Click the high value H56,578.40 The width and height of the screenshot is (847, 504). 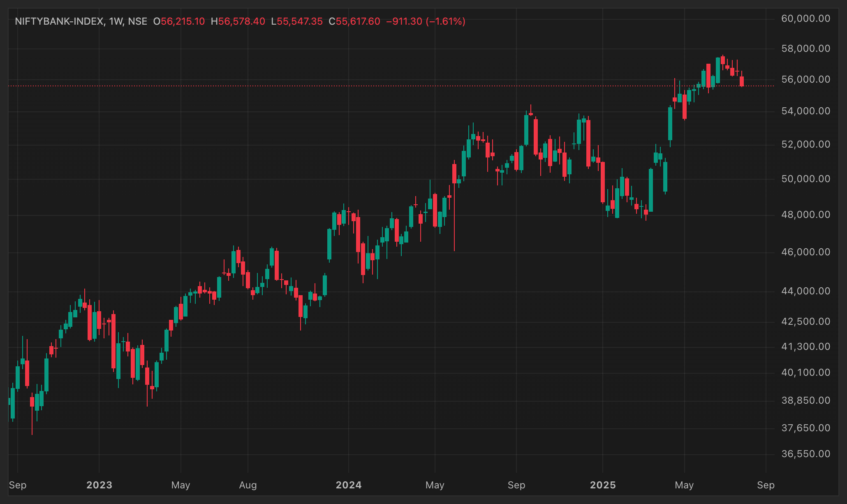click(x=238, y=21)
